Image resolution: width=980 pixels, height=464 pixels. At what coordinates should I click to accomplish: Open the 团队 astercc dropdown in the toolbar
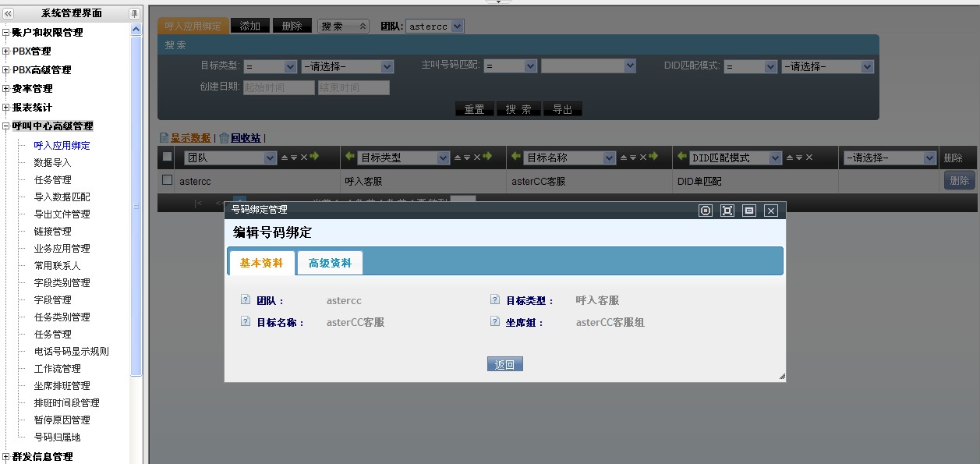[434, 26]
